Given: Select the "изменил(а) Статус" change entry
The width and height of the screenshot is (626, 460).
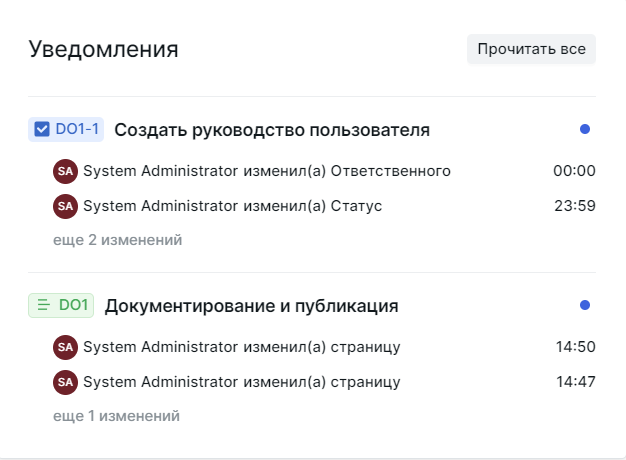Looking at the screenshot, I should click(233, 206).
